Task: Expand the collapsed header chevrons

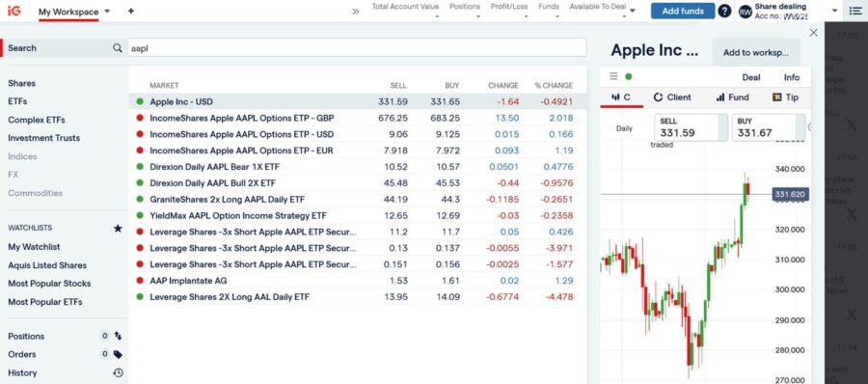Action: (356, 11)
